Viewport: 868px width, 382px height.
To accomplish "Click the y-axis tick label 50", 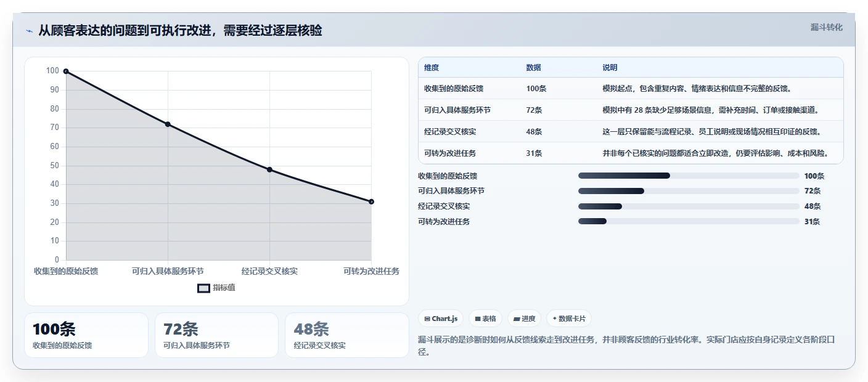I will [55, 165].
